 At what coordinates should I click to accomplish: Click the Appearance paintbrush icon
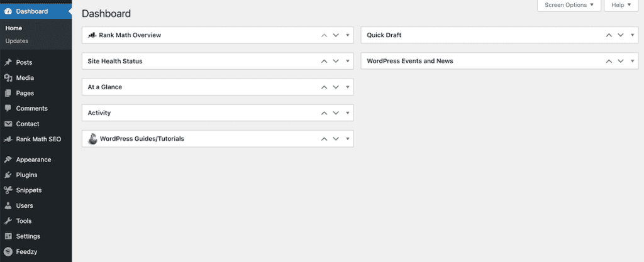tap(8, 160)
